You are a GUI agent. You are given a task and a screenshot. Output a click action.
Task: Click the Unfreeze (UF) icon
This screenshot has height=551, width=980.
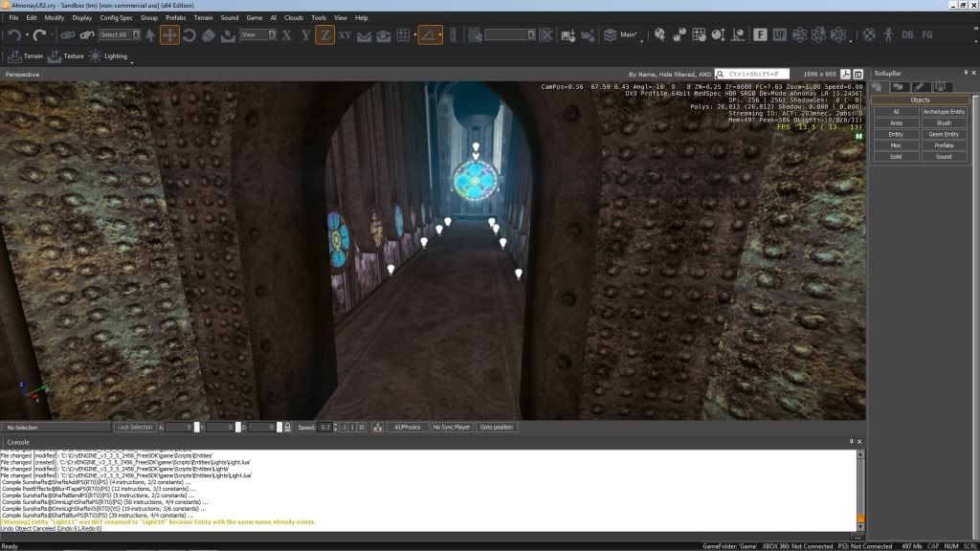coord(779,35)
